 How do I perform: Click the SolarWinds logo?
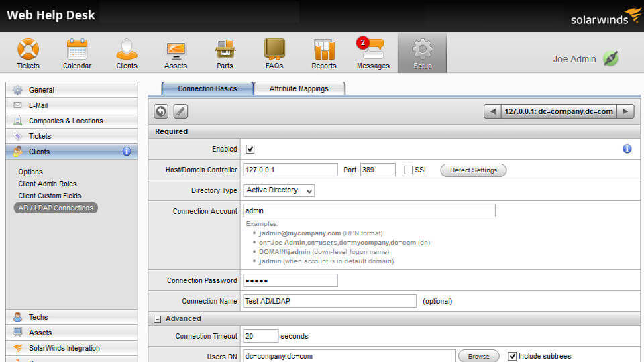coord(605,16)
